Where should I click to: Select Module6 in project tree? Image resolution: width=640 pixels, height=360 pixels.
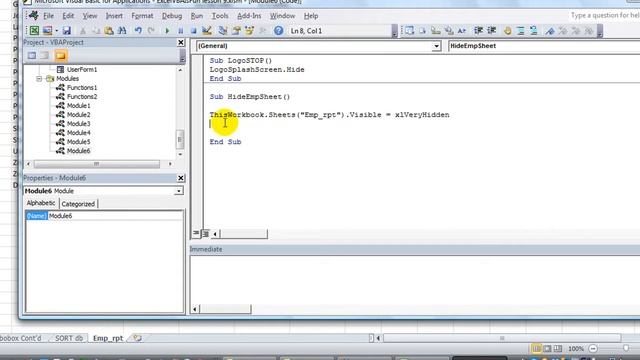pyautogui.click(x=78, y=151)
